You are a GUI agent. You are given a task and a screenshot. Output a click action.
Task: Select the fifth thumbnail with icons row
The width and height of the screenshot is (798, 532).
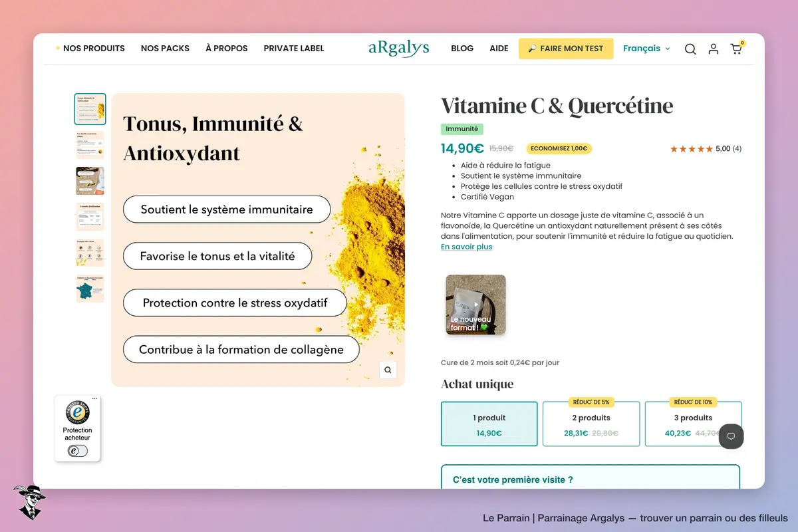click(x=90, y=253)
